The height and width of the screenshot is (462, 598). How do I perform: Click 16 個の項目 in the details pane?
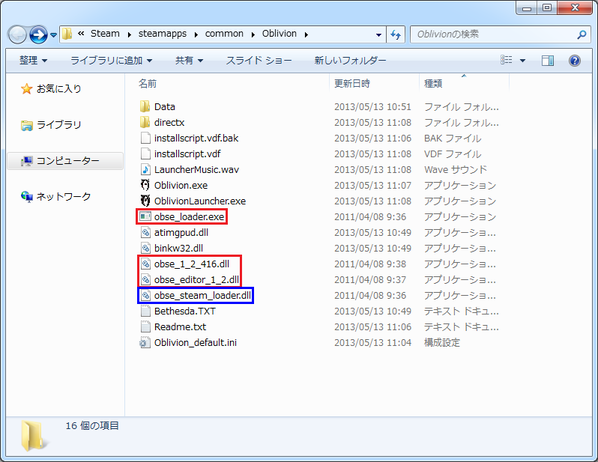tap(92, 425)
